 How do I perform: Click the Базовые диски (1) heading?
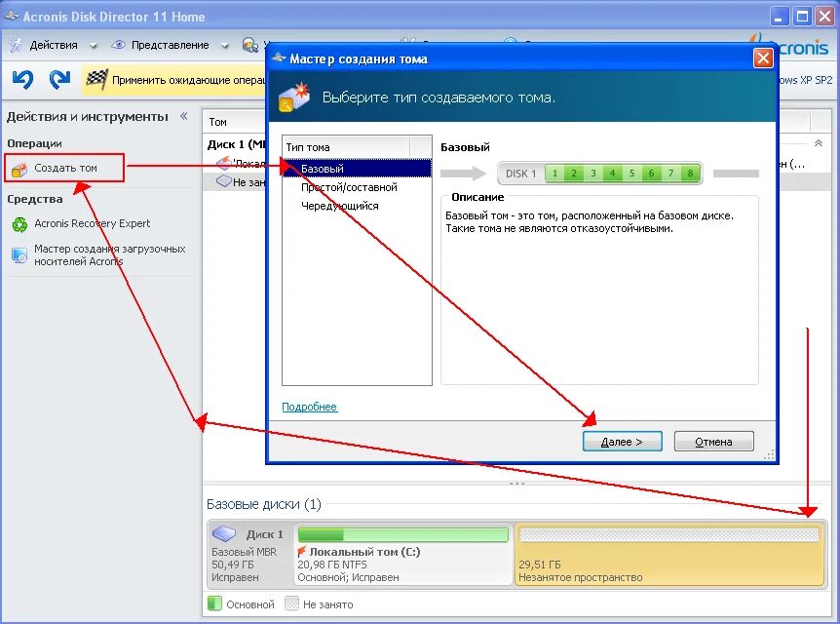point(263,504)
